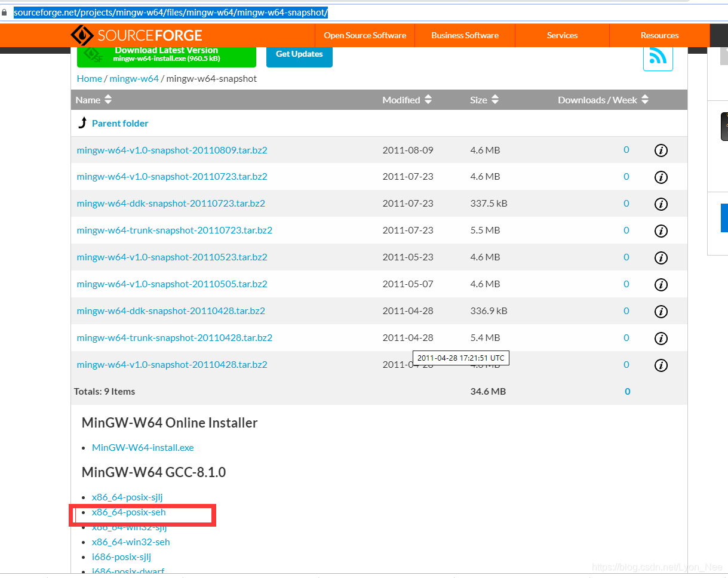728x578 pixels.
Task: View info for mingw-w64-trunk-snapshot-20110723.tar.bz2
Action: tap(661, 231)
